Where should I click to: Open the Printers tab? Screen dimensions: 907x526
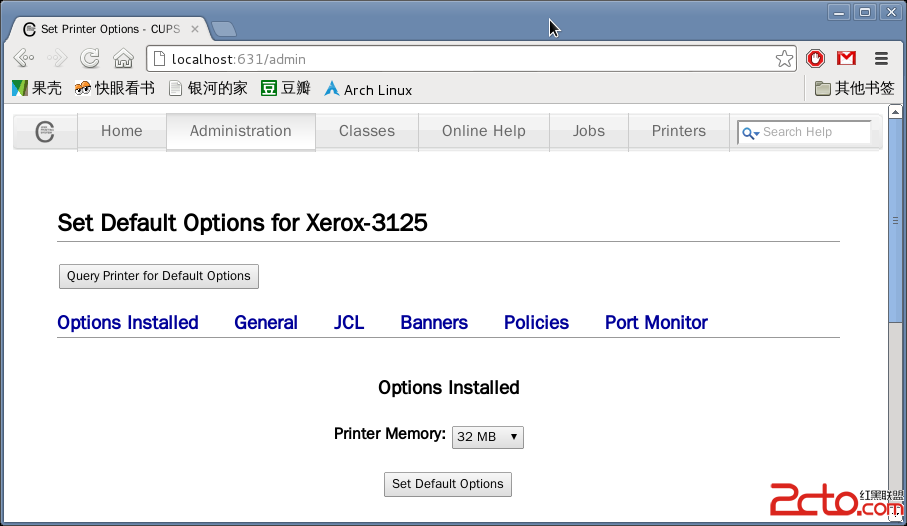679,131
